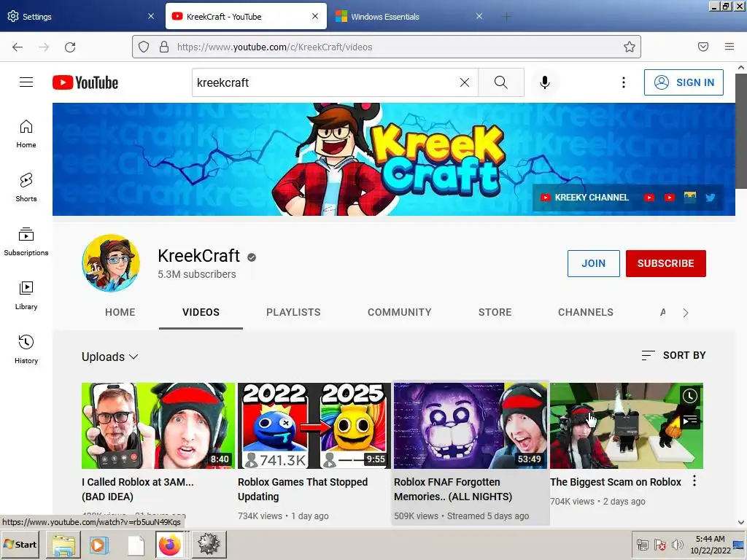Click the verified badge next to KreekCraft
Screen dimensions: 747x560
252,257
